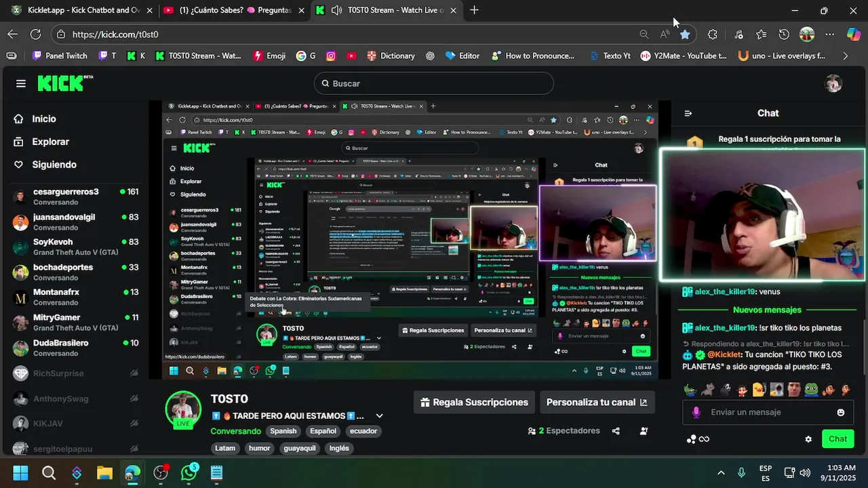Open bochadeportes channel in sidebar
868x488 pixels.
click(75, 272)
